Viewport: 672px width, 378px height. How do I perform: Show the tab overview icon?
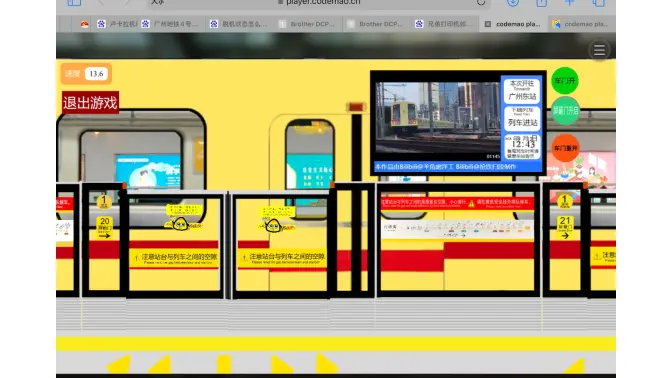(x=598, y=3)
